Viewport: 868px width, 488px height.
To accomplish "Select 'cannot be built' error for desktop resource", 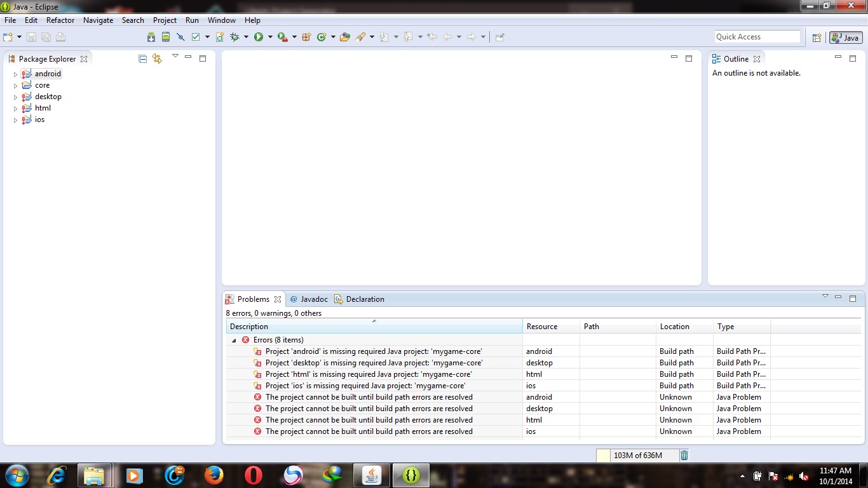I will tap(369, 409).
